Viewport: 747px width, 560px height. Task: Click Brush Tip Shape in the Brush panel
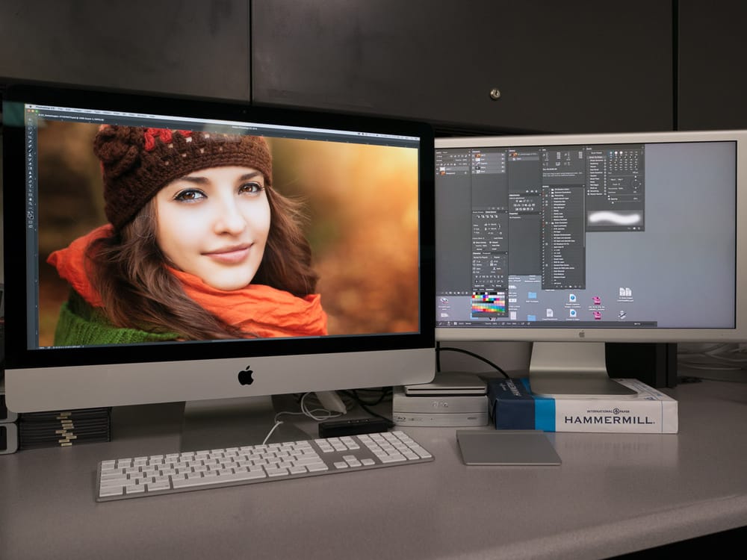pos(595,158)
